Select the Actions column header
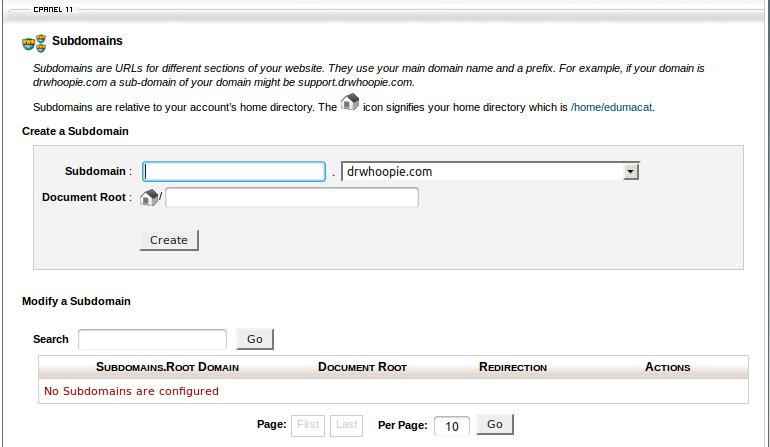This screenshot has width=770, height=447. 667,367
